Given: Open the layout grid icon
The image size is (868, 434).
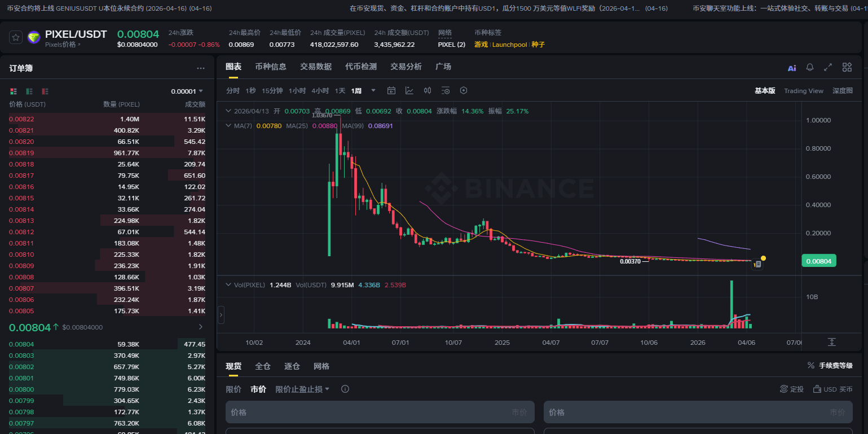Looking at the screenshot, I should pos(847,67).
